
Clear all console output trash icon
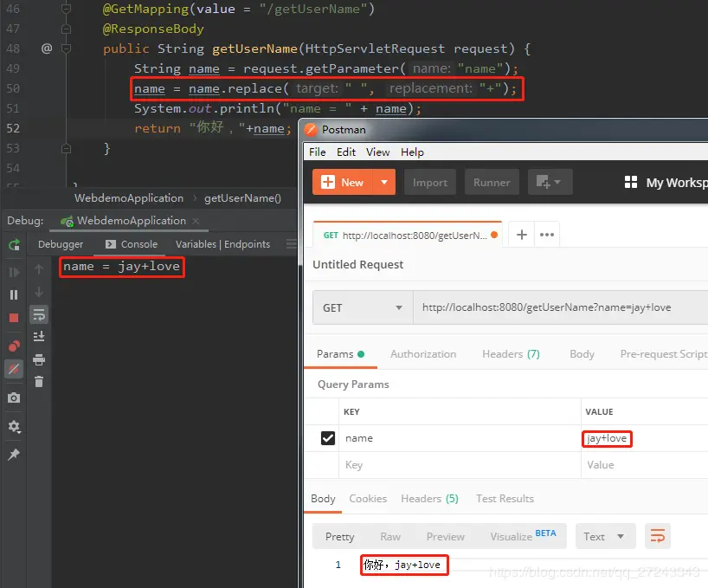click(x=39, y=382)
